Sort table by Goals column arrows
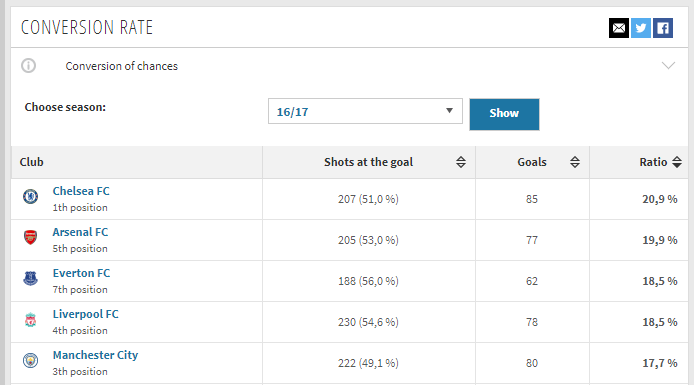The height and width of the screenshot is (385, 694). tap(574, 162)
